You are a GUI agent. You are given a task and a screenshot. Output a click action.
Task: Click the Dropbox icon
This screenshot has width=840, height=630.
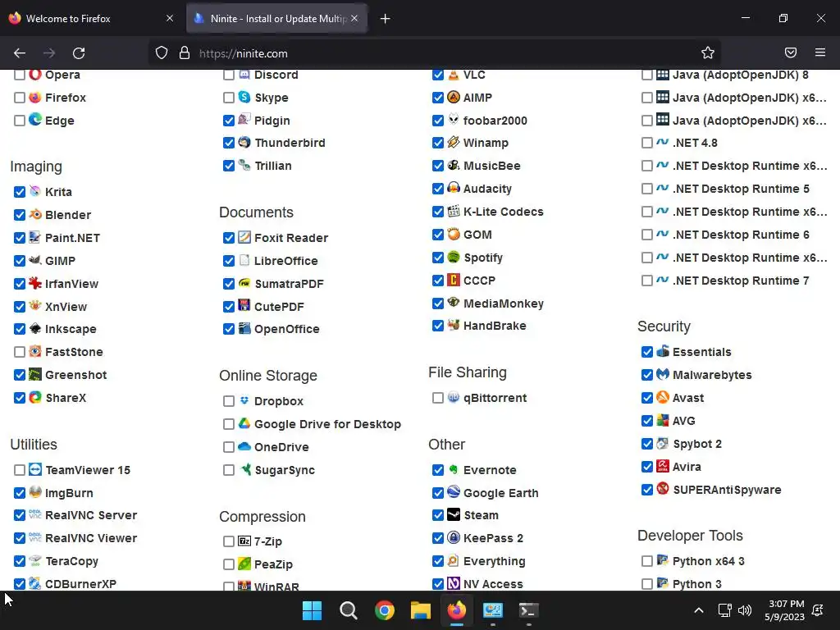(x=244, y=400)
